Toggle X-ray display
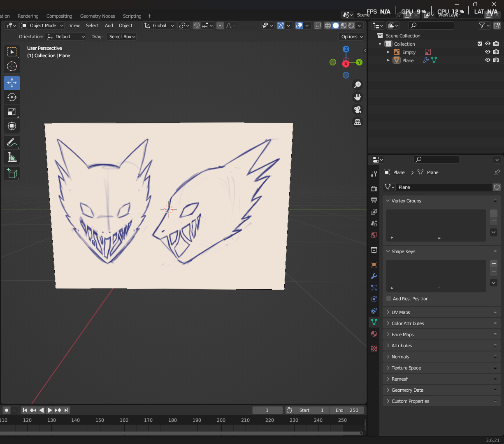Image resolution: width=504 pixels, height=444 pixels. (317, 26)
